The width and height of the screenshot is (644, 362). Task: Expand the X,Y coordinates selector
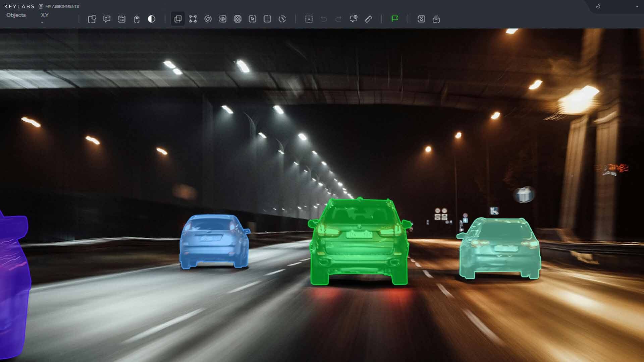coord(44,15)
